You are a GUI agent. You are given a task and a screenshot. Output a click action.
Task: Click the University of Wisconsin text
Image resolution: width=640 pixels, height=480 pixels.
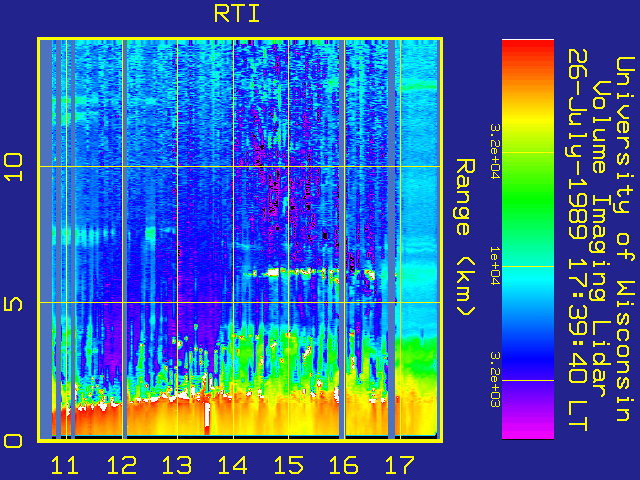click(624, 239)
